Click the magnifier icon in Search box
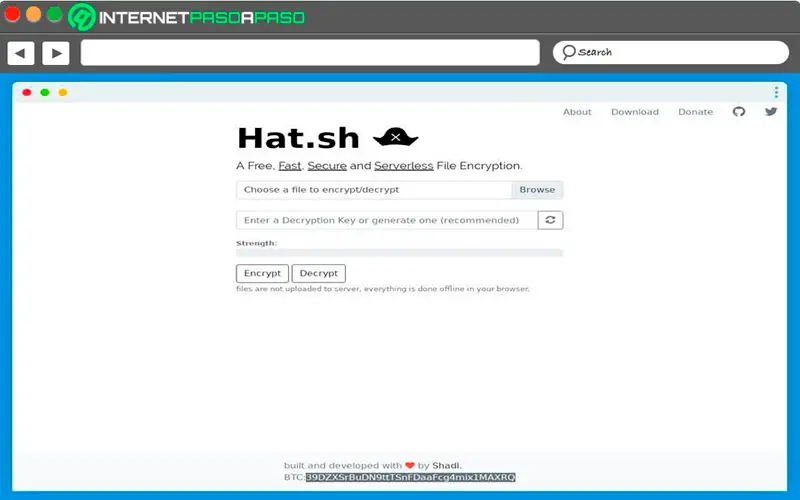Screen dimensions: 800x500 pyautogui.click(x=568, y=52)
